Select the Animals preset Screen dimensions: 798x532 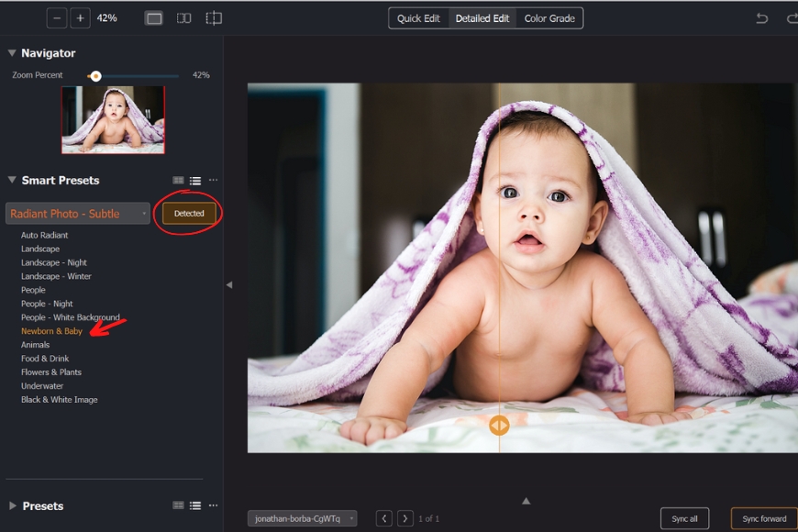coord(35,345)
